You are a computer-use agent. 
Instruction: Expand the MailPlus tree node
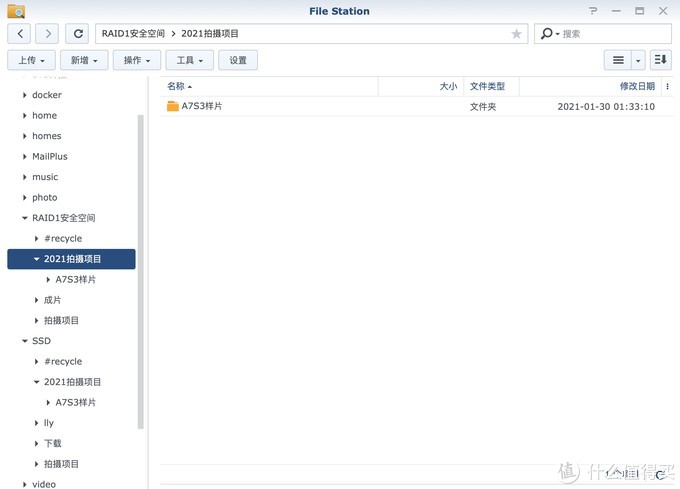pos(24,156)
